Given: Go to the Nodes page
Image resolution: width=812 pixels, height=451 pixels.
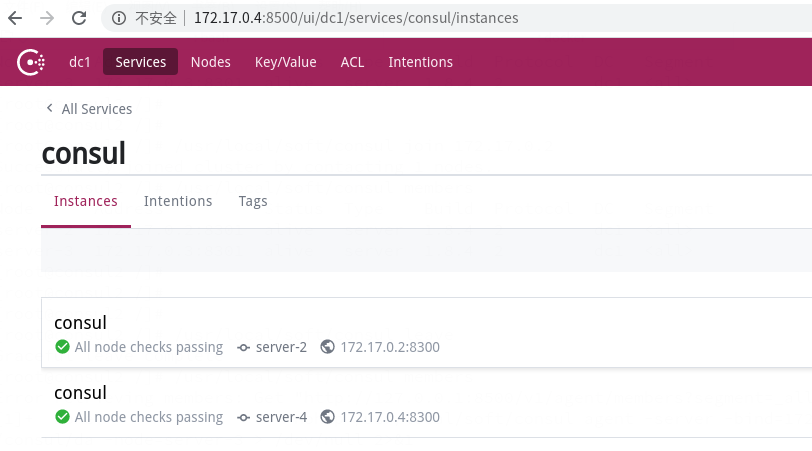Looking at the screenshot, I should click(x=210, y=62).
